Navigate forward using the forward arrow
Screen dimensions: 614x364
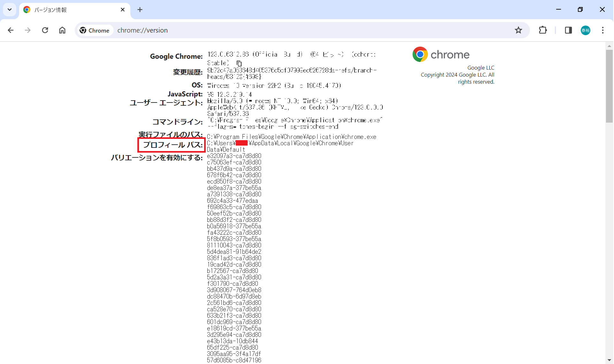[28, 30]
